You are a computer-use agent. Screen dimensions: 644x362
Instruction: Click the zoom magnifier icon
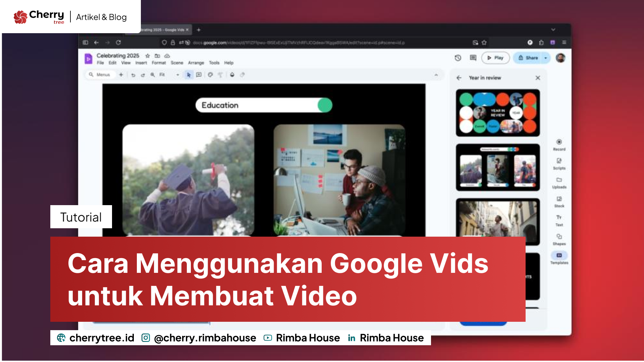(x=153, y=75)
